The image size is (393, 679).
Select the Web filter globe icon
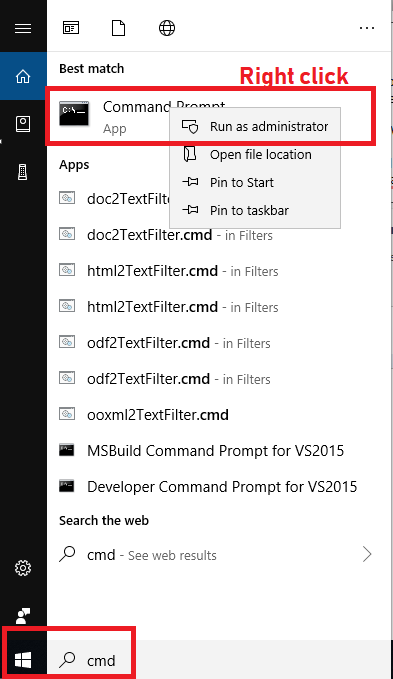167,28
